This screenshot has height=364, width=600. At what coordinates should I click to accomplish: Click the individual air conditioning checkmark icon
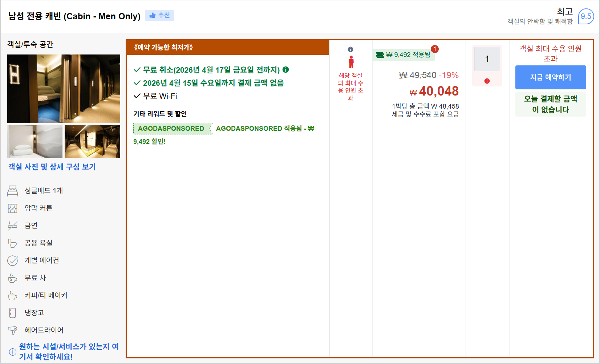click(x=13, y=260)
